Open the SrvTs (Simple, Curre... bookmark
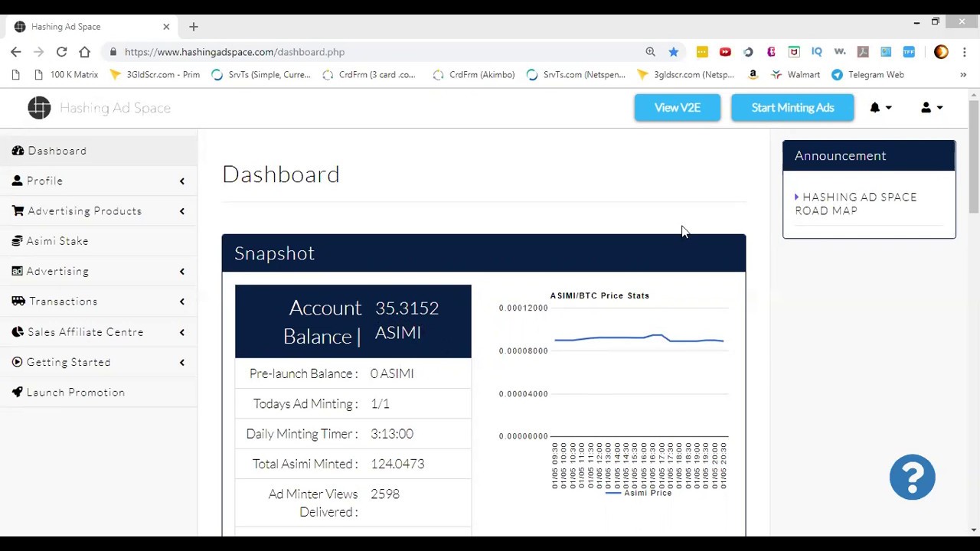980x551 pixels. [261, 75]
